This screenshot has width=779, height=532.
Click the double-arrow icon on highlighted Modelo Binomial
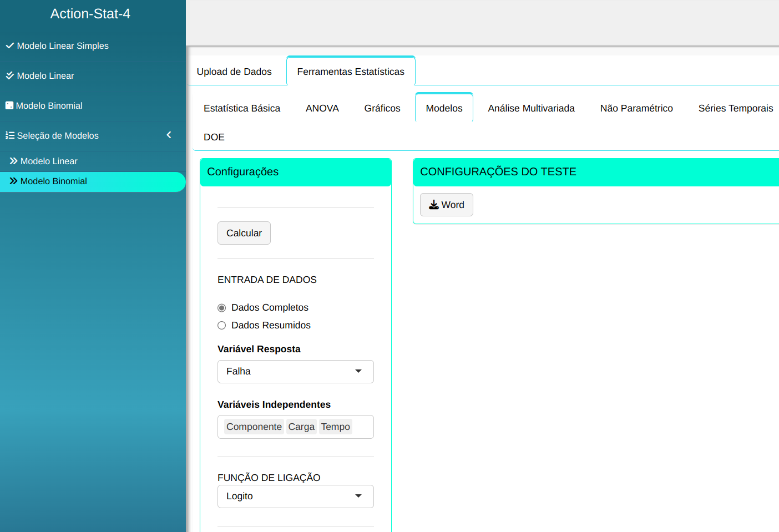pyautogui.click(x=14, y=181)
